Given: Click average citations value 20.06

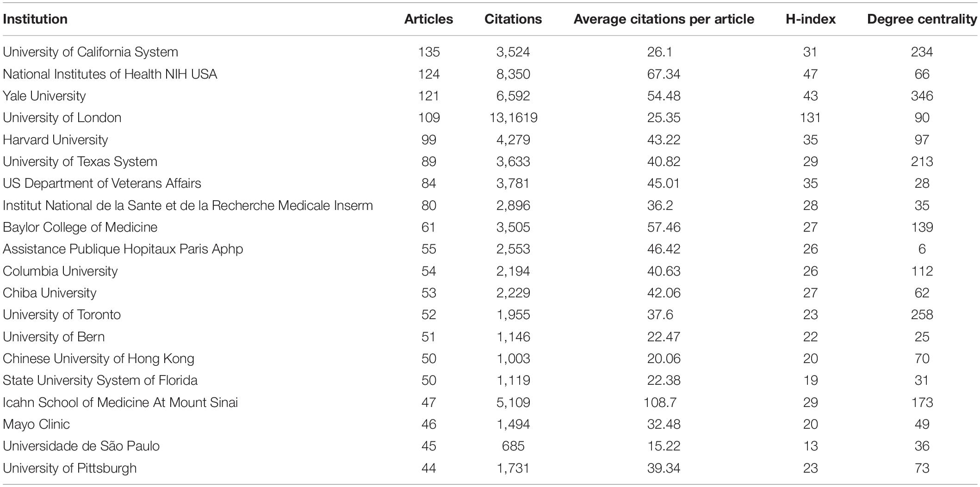Looking at the screenshot, I should 664,358.
